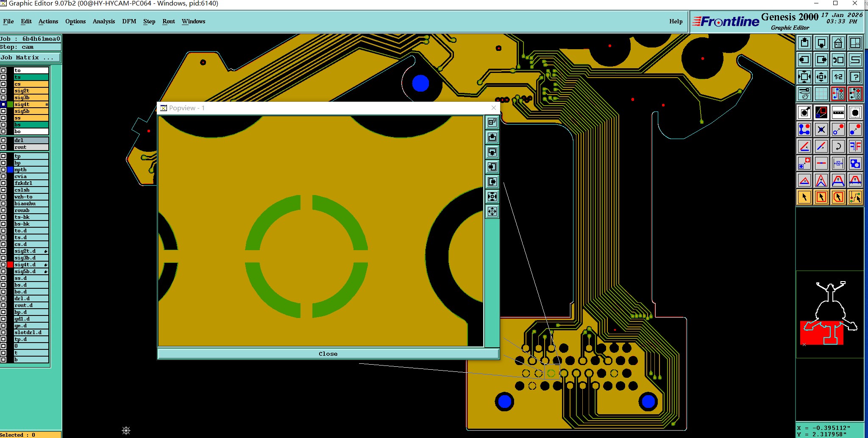Open the Rout menu

click(169, 21)
